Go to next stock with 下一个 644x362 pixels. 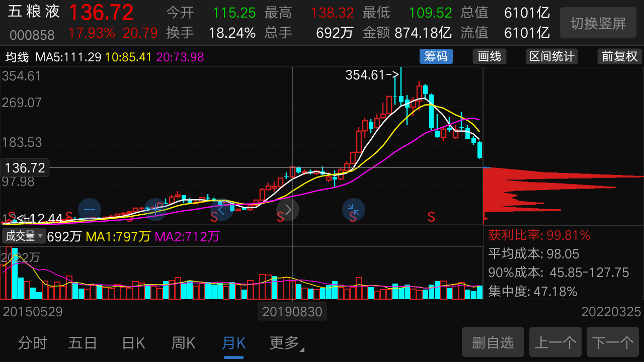(x=613, y=342)
